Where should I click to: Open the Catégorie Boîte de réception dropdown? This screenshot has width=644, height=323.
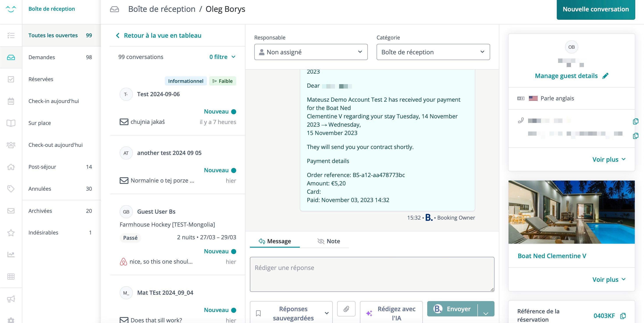click(x=433, y=52)
